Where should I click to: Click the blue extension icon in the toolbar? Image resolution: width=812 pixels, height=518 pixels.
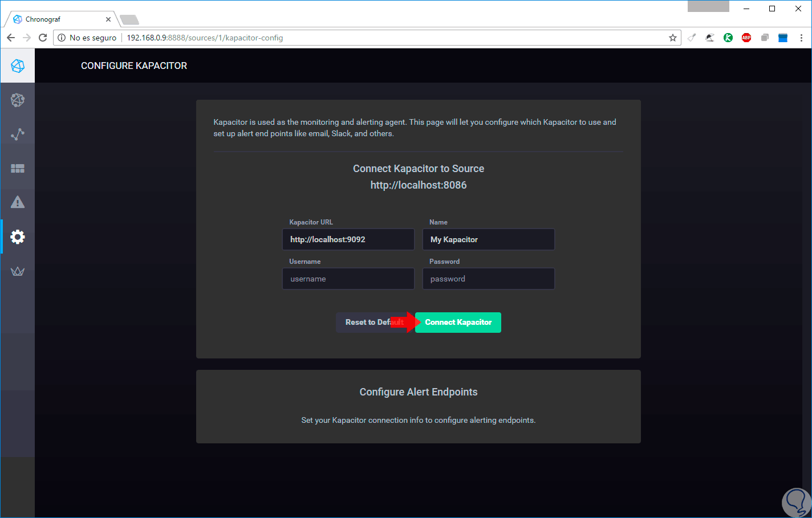click(783, 38)
